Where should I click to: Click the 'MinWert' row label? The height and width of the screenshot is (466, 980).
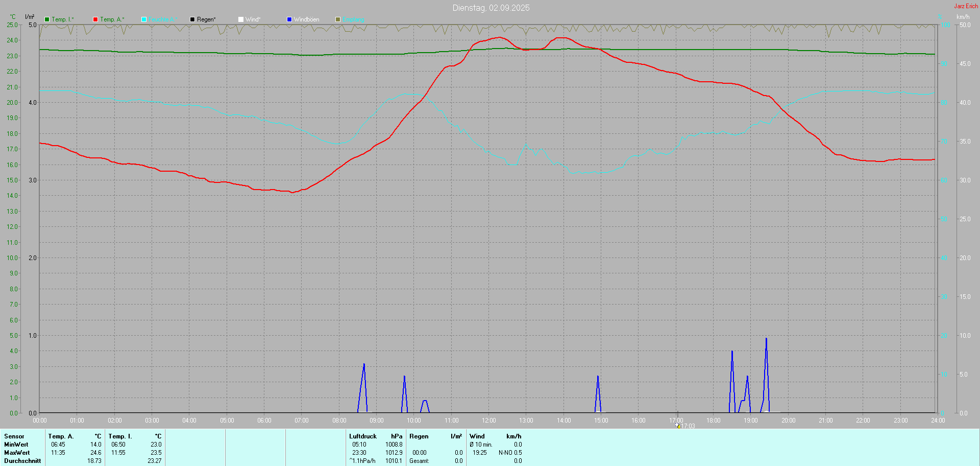[x=16, y=445]
